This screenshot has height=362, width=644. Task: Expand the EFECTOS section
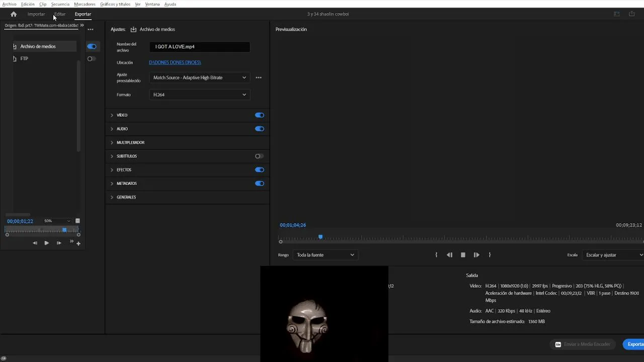click(x=112, y=170)
